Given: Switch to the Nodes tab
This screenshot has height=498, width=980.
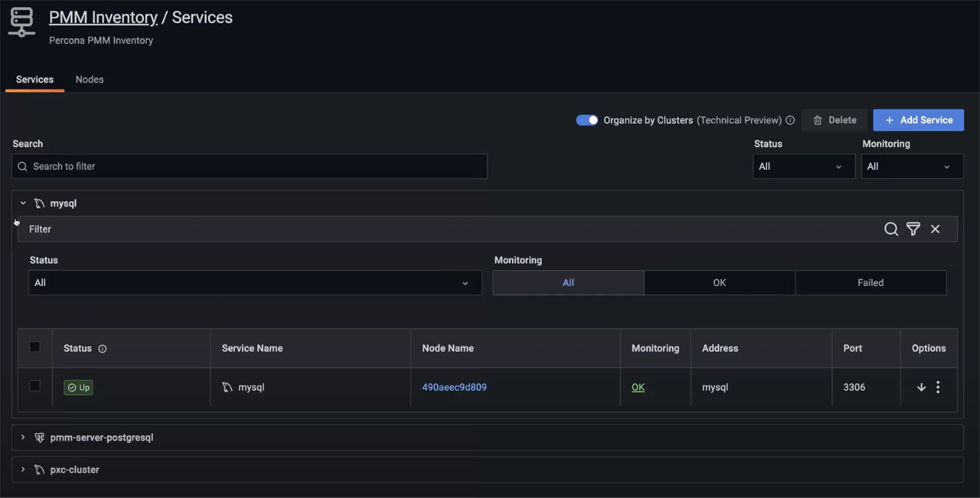Looking at the screenshot, I should click(x=90, y=80).
